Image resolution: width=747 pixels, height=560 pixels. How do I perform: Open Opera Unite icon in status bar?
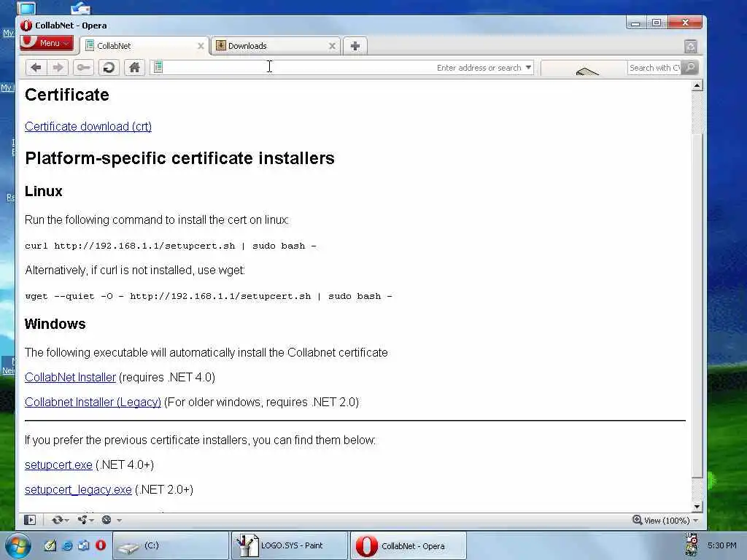(83, 520)
